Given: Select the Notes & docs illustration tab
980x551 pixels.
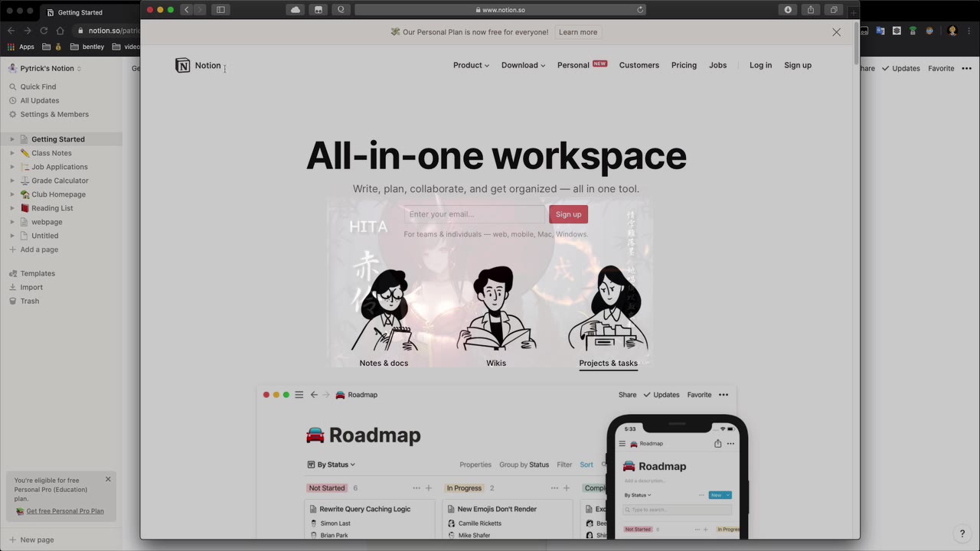Looking at the screenshot, I should click(x=384, y=317).
